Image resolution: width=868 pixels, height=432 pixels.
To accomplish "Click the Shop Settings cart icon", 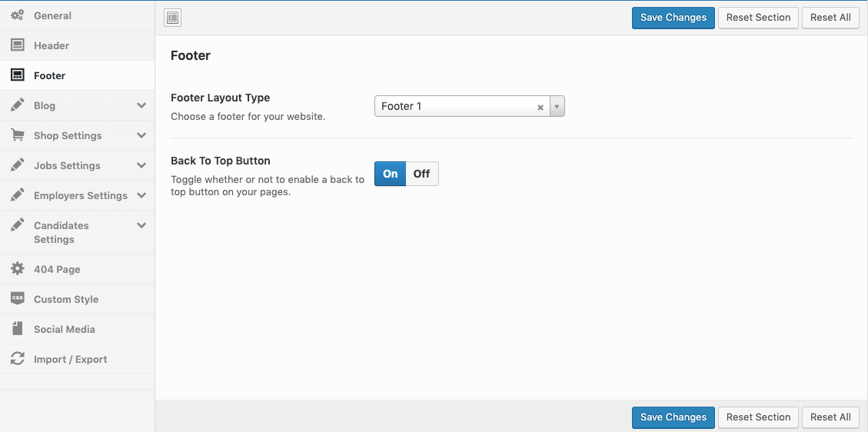I will point(17,135).
